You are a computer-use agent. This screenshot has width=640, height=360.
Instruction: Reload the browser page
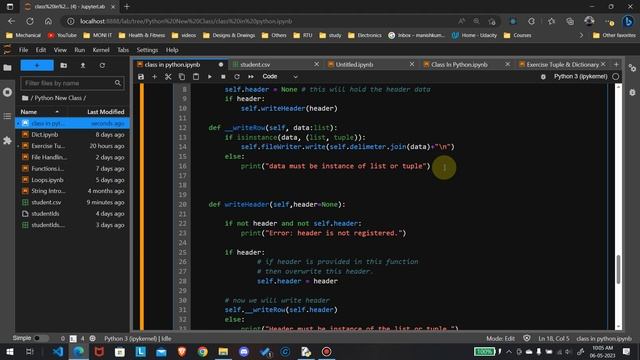[x=30, y=21]
